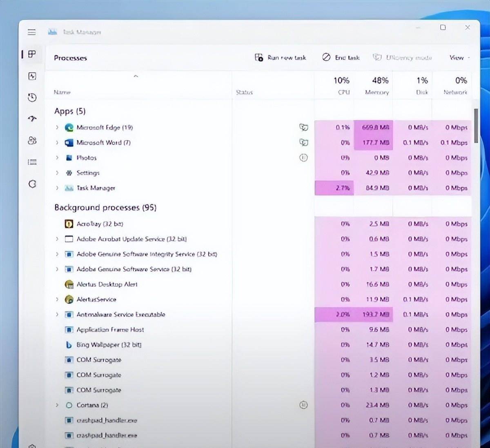Expand Antimalware Service Executable row
490x448 pixels.
point(57,315)
